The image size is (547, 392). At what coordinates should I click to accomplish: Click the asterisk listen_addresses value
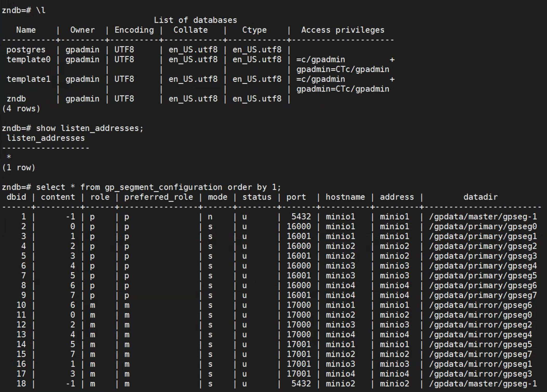click(x=9, y=157)
